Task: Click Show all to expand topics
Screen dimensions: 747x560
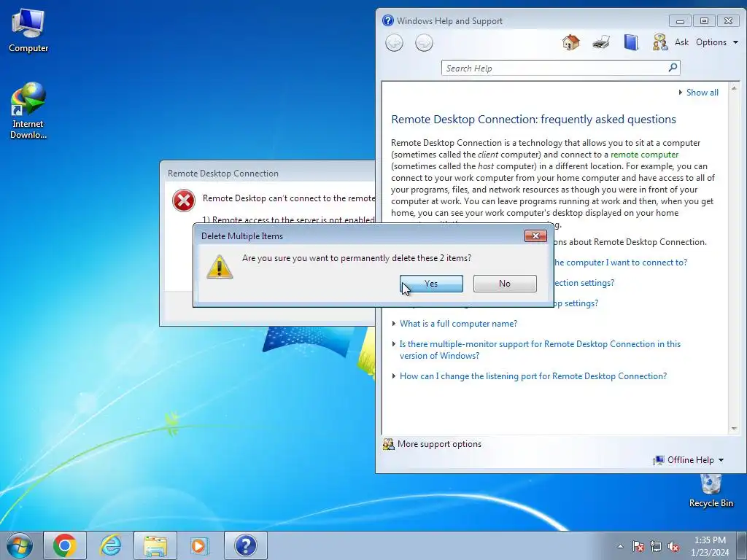Action: point(703,93)
